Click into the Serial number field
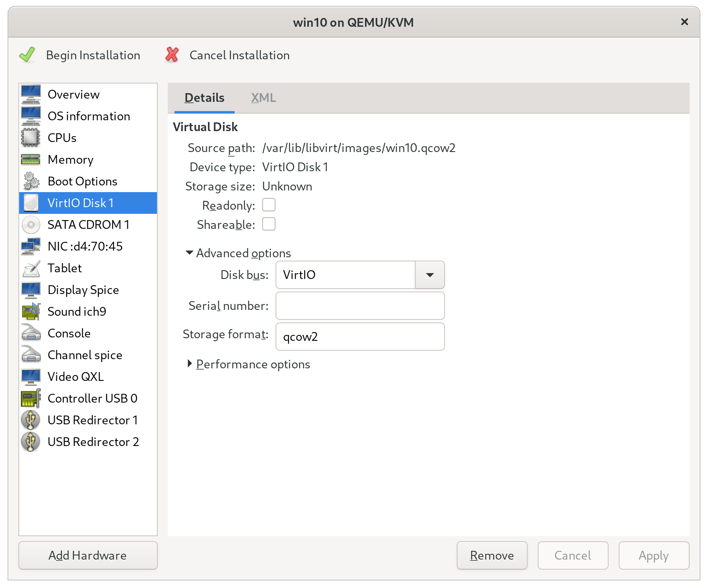This screenshot has width=708, height=588. point(360,306)
